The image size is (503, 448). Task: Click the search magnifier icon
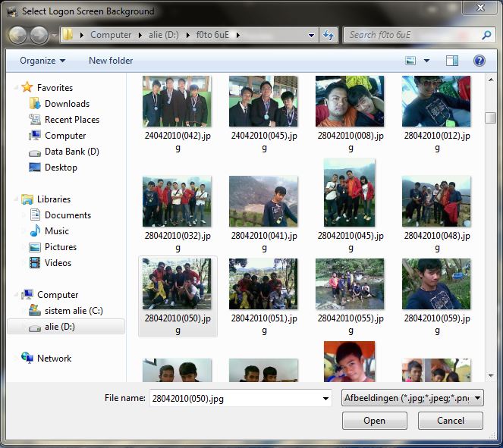point(486,35)
